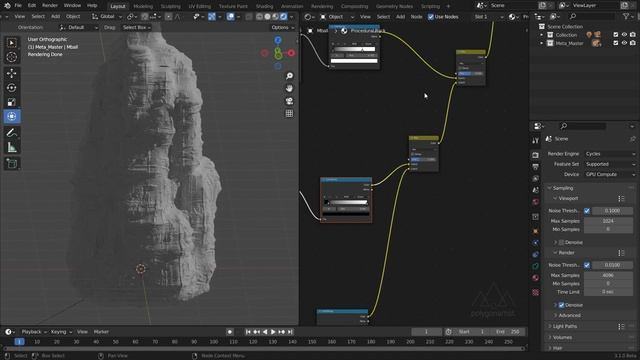Select the Annotate tool
640x360 pixels.
pyautogui.click(x=12, y=133)
